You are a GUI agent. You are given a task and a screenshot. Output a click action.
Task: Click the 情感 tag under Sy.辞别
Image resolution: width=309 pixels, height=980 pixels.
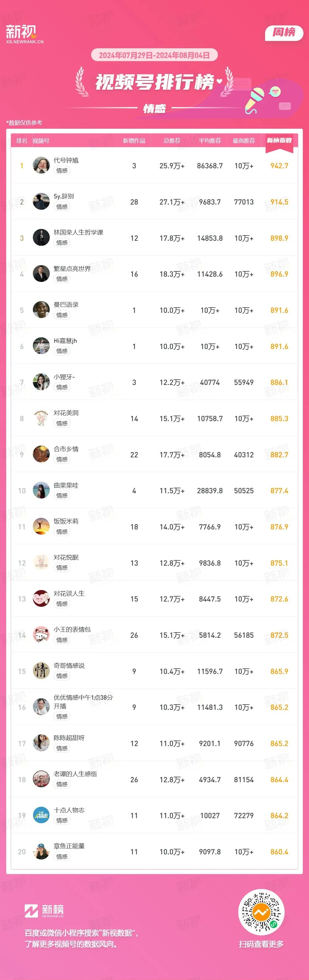[x=62, y=207]
